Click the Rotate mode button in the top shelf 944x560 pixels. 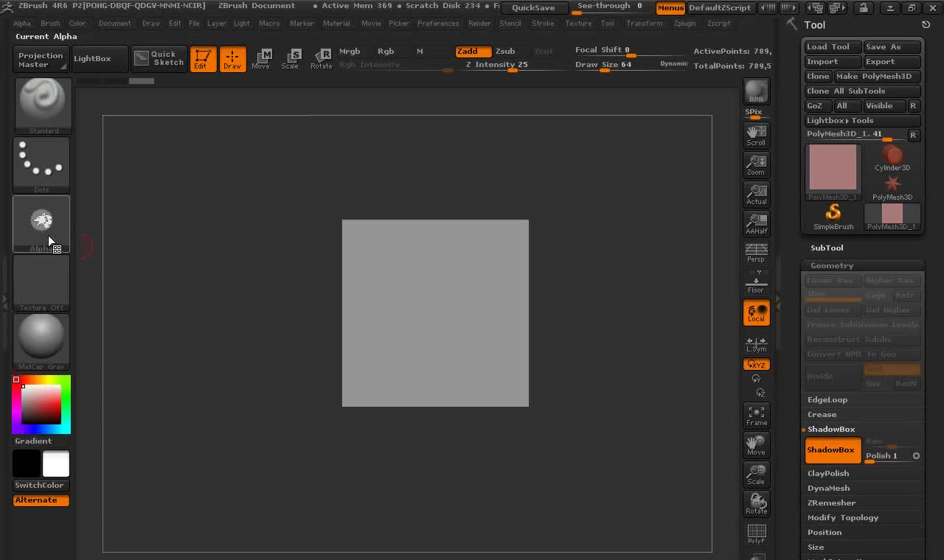click(x=321, y=59)
